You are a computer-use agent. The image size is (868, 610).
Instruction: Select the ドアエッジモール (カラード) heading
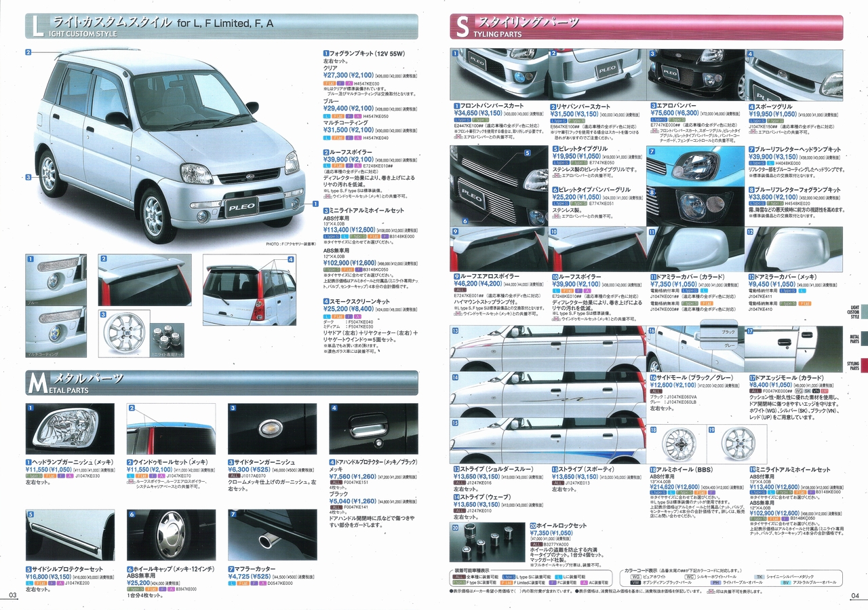pos(791,377)
